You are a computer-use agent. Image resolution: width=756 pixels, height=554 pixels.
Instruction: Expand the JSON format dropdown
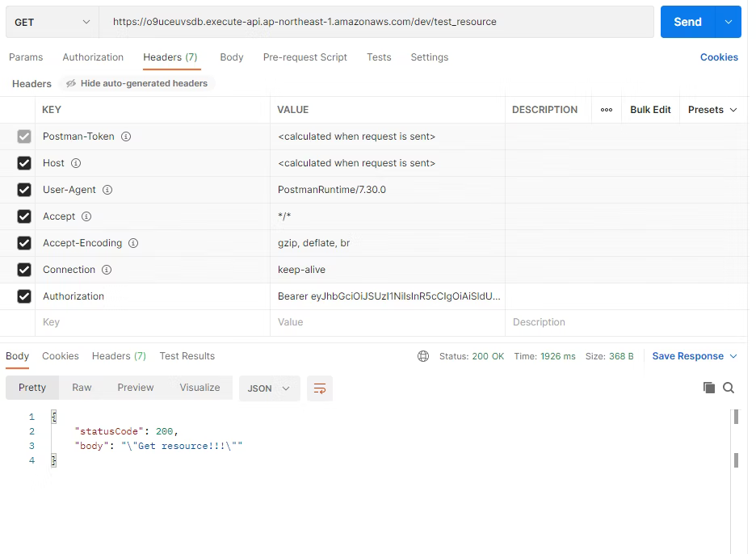269,388
